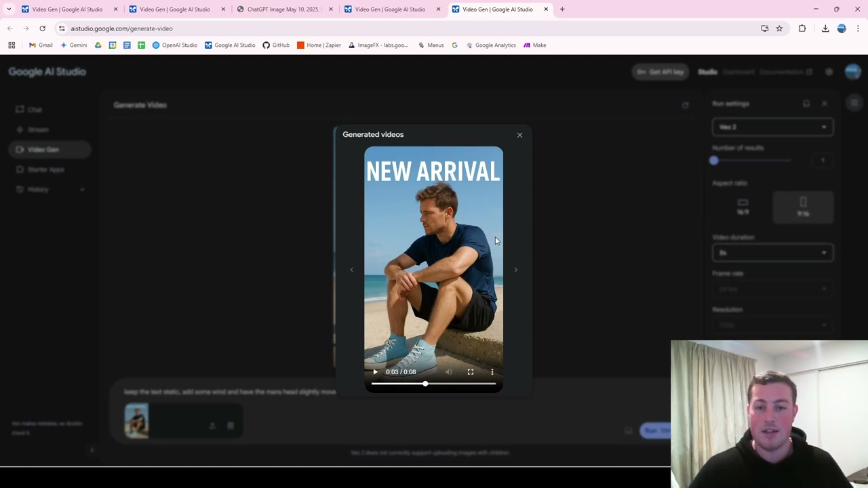
Task: Close the Generated videos dialog
Action: pyautogui.click(x=519, y=135)
